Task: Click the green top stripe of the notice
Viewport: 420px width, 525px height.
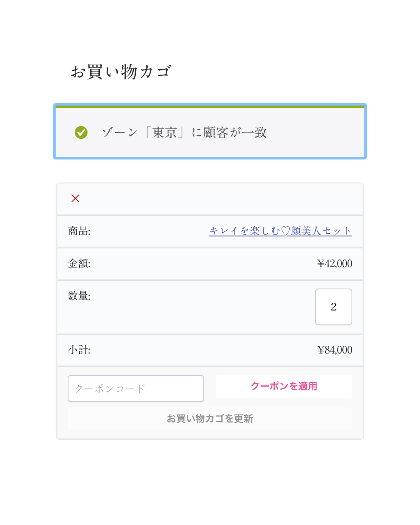Action: tap(210, 107)
